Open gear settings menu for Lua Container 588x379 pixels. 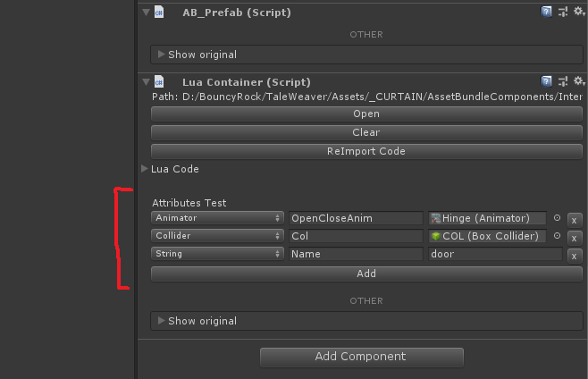click(x=579, y=81)
